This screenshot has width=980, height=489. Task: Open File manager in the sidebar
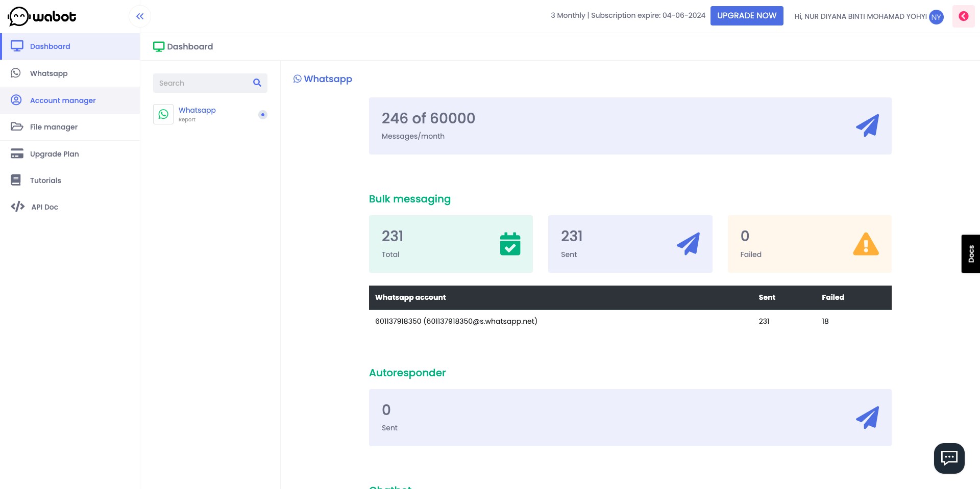click(x=70, y=127)
